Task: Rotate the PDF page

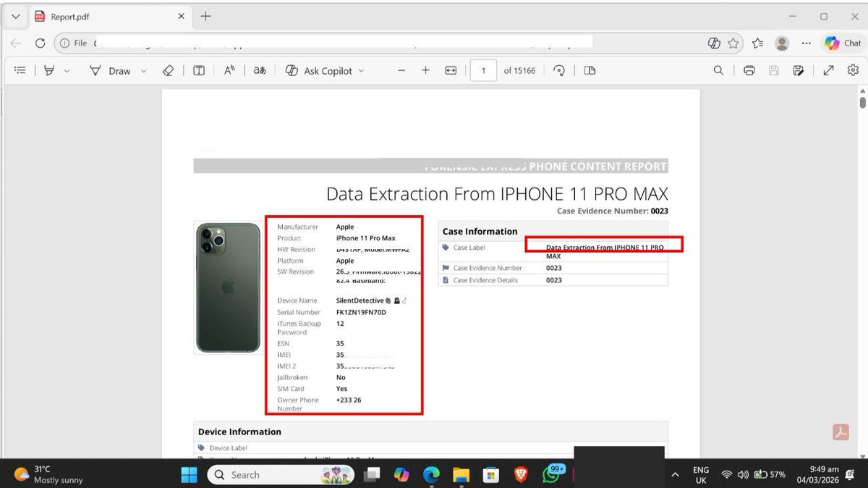Action: click(558, 70)
